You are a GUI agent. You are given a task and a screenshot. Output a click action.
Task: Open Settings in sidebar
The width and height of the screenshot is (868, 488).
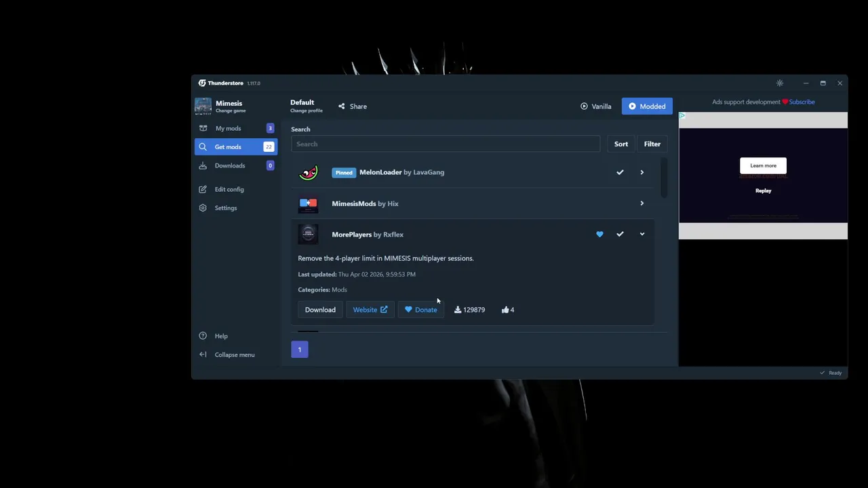pos(236,208)
